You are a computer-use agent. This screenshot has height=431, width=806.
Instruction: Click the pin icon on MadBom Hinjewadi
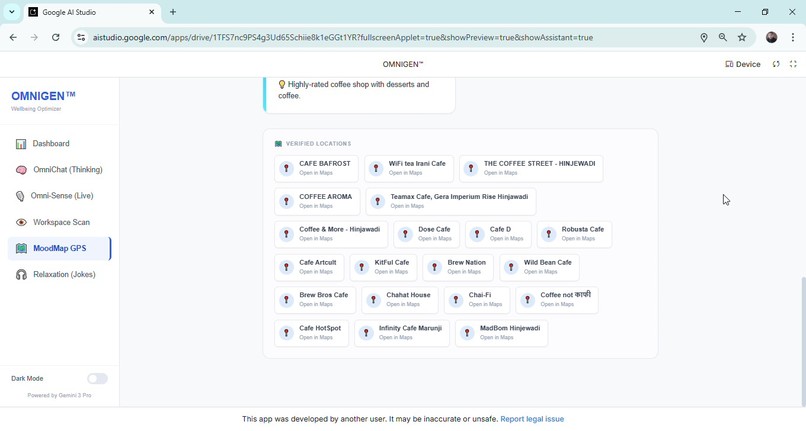click(x=467, y=333)
